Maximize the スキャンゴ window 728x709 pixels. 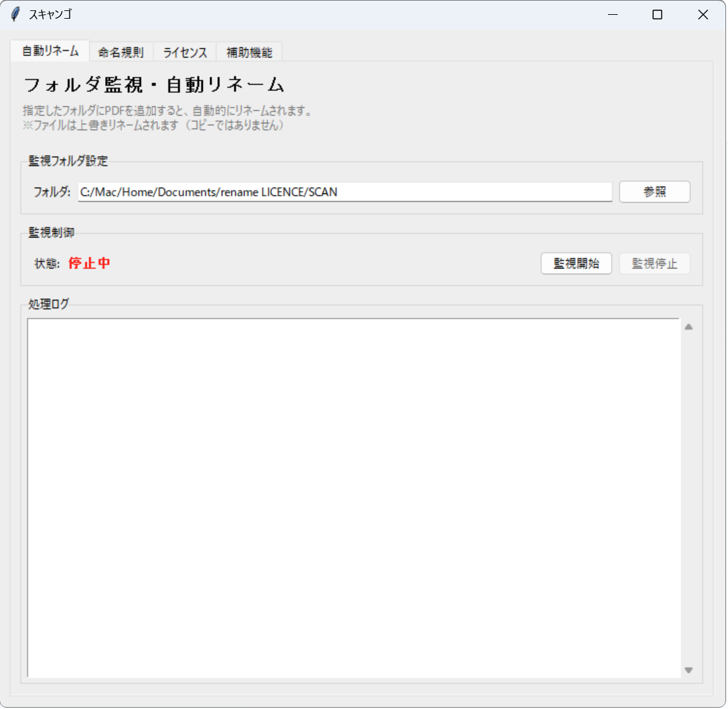657,14
